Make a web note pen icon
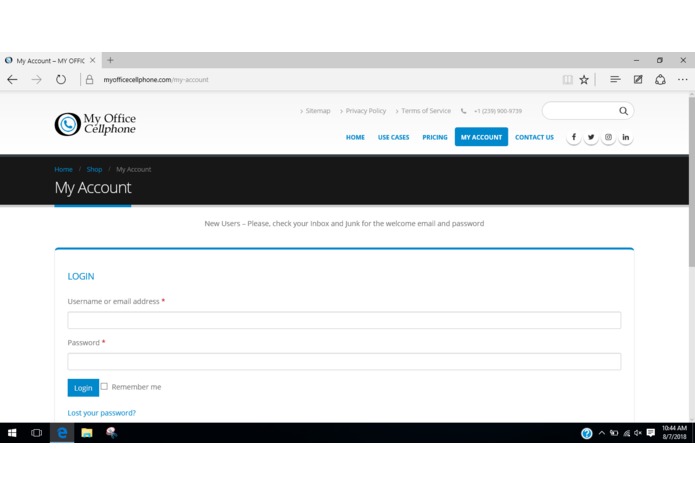The width and height of the screenshot is (695, 494). point(638,80)
